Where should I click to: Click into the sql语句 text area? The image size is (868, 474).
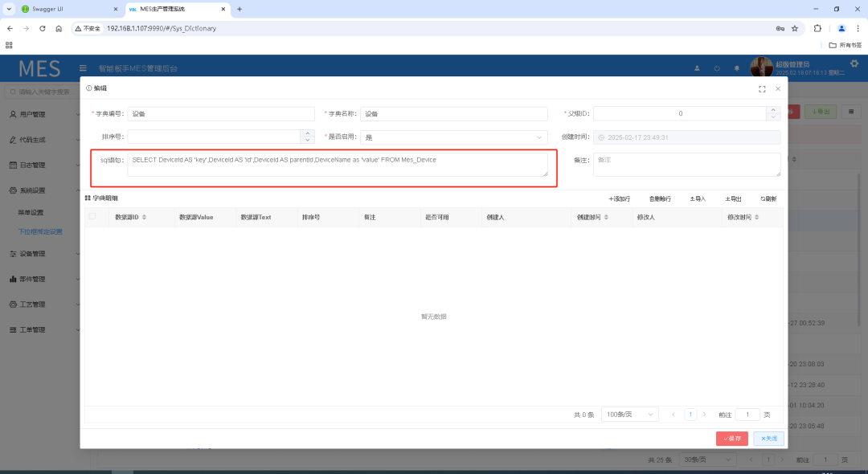[x=338, y=165]
